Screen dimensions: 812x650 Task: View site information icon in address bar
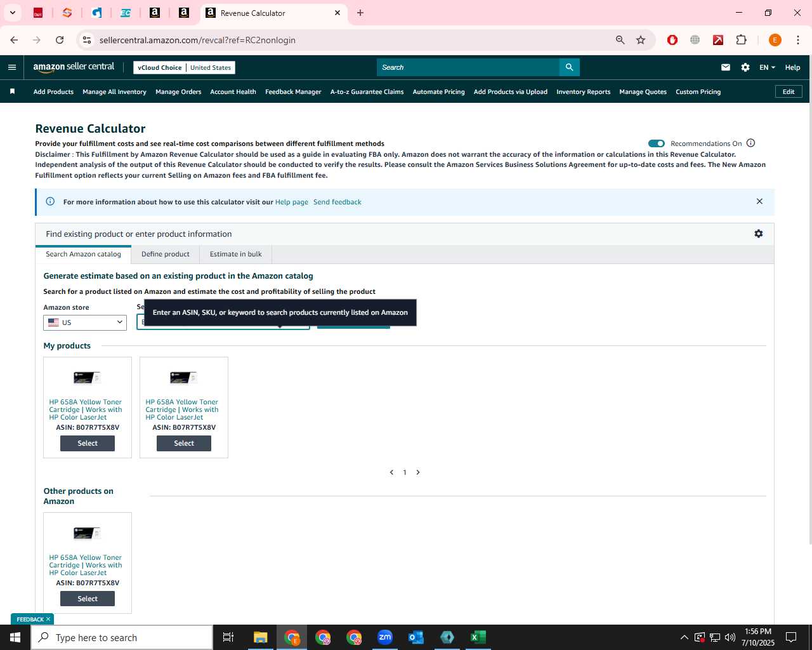[x=87, y=40]
